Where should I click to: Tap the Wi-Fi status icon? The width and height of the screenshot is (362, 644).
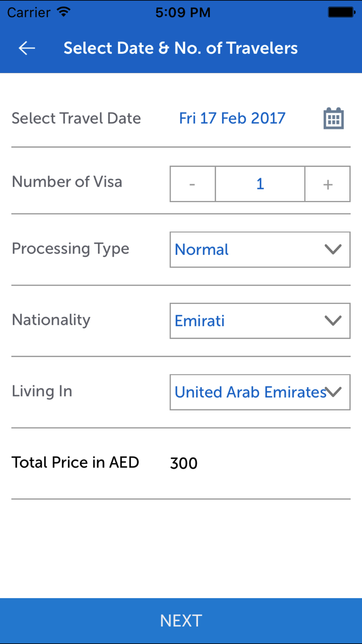coord(64,12)
